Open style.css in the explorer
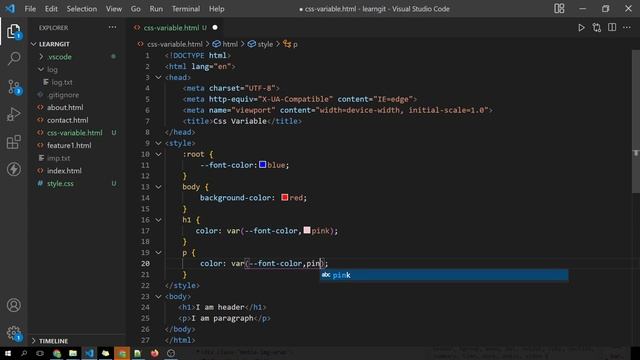The height and width of the screenshot is (360, 640). pos(60,184)
